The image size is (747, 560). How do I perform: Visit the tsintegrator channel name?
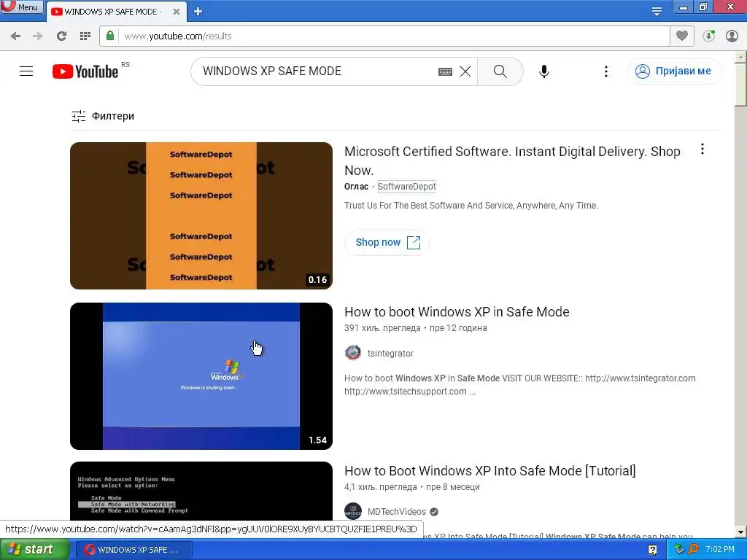(391, 354)
